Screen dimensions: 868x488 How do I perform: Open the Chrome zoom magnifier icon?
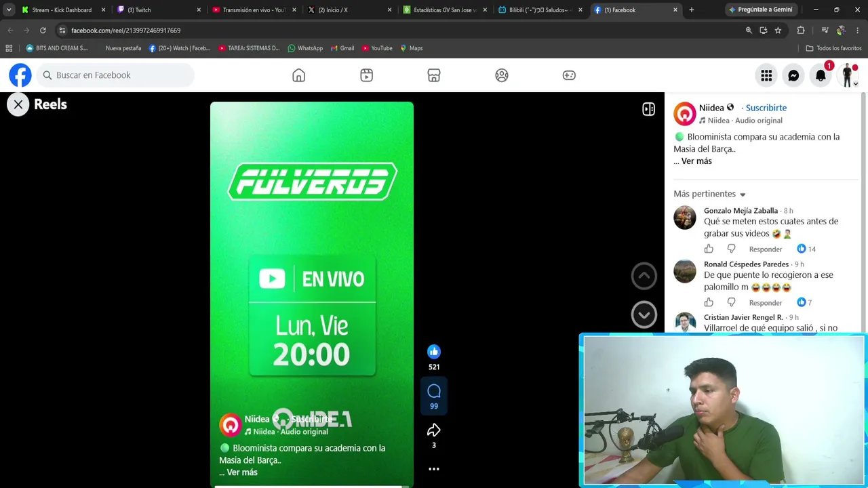(749, 30)
